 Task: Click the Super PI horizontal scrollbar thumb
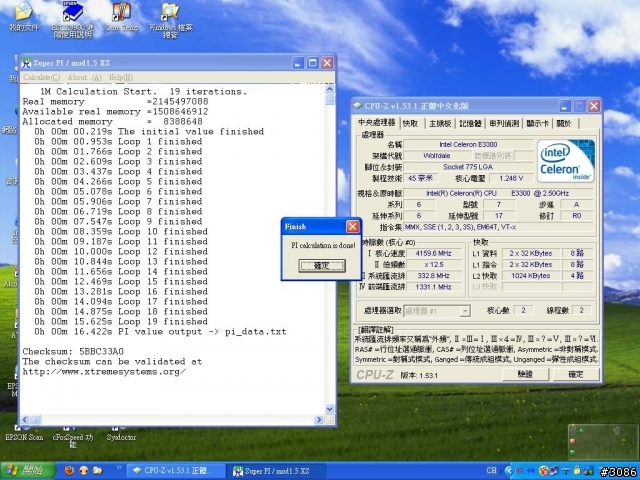click(36, 420)
